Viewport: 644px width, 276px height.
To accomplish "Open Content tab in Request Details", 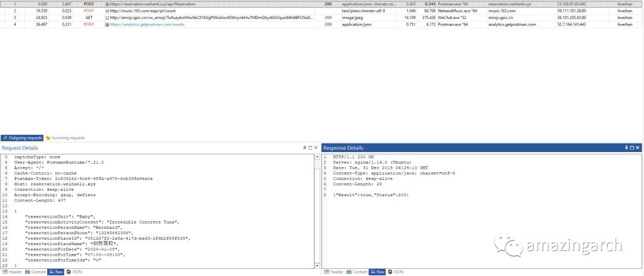I will click(x=36, y=272).
